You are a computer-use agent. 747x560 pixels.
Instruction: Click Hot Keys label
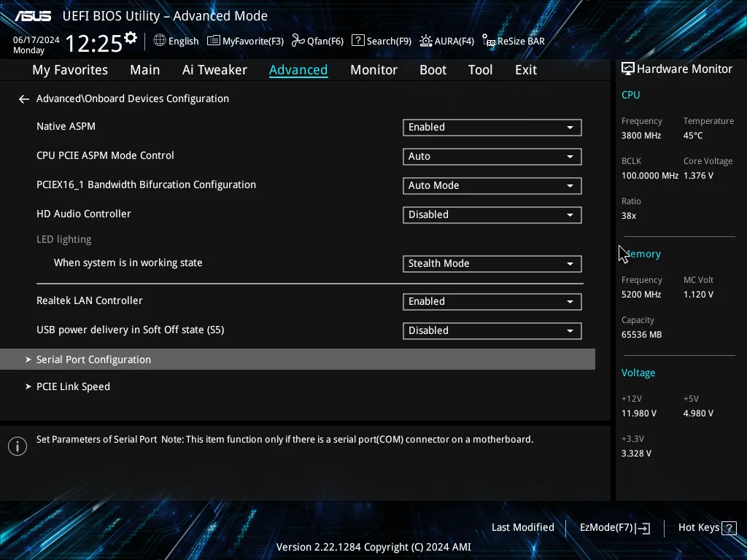698,528
